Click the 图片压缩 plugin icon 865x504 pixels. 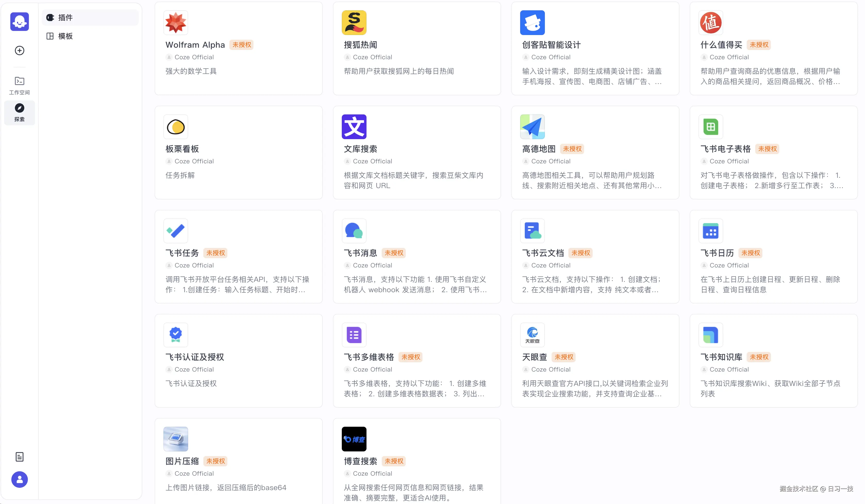click(176, 439)
